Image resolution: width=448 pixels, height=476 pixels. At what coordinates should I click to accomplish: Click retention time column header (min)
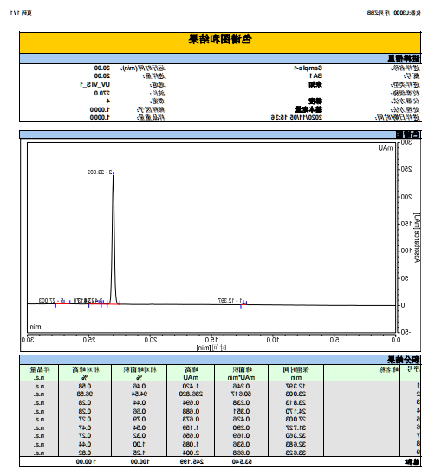[296, 373]
